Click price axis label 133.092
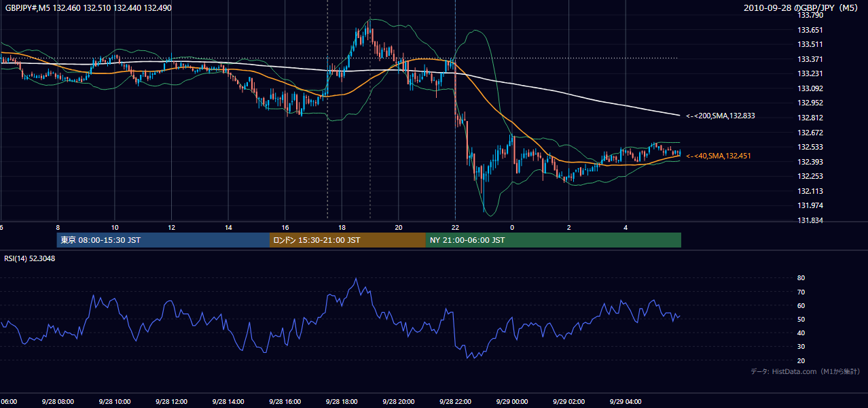The height and width of the screenshot is (408, 868). pos(810,88)
